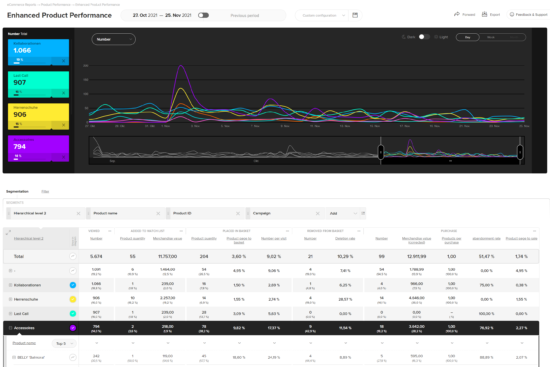Sort by Number per visit column header
The height and width of the screenshot is (367, 550).
274,239
